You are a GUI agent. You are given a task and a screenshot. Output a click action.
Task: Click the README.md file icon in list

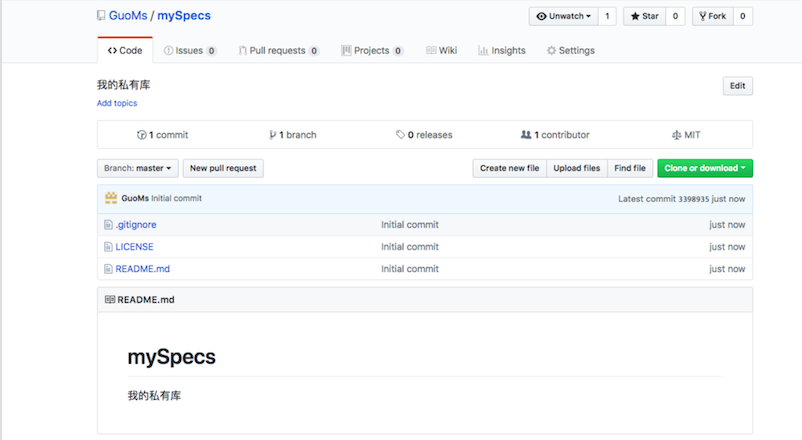pos(109,269)
